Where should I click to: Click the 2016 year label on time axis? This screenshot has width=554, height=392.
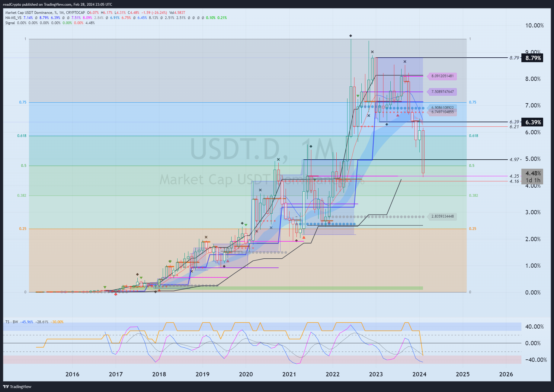pyautogui.click(x=72, y=374)
